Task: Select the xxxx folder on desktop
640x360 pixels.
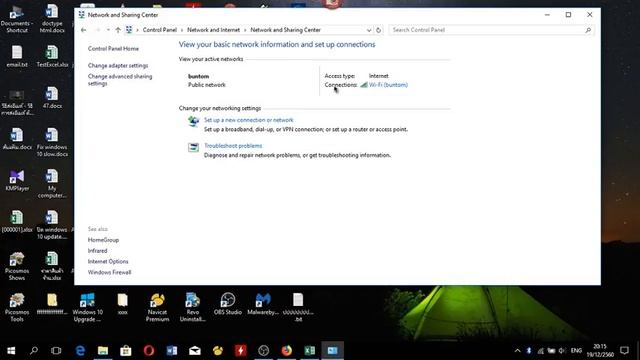Action: click(x=122, y=304)
